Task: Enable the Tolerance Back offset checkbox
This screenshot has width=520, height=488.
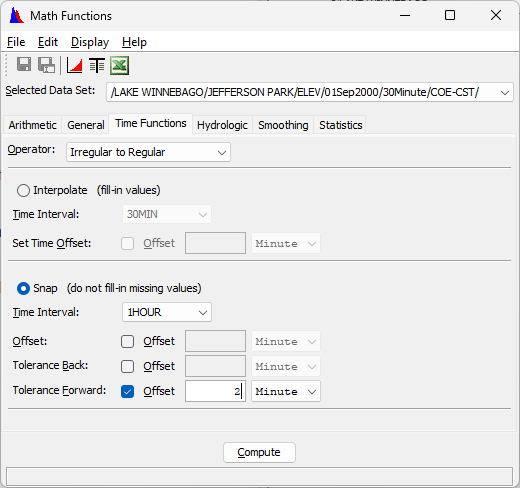Action: pos(127,366)
